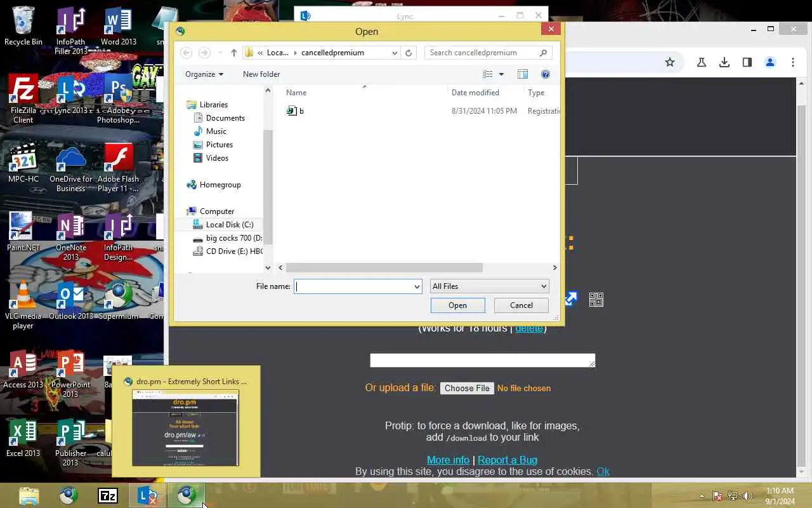Select Pictures library in tree
This screenshot has width=812, height=508.
tap(213, 145)
